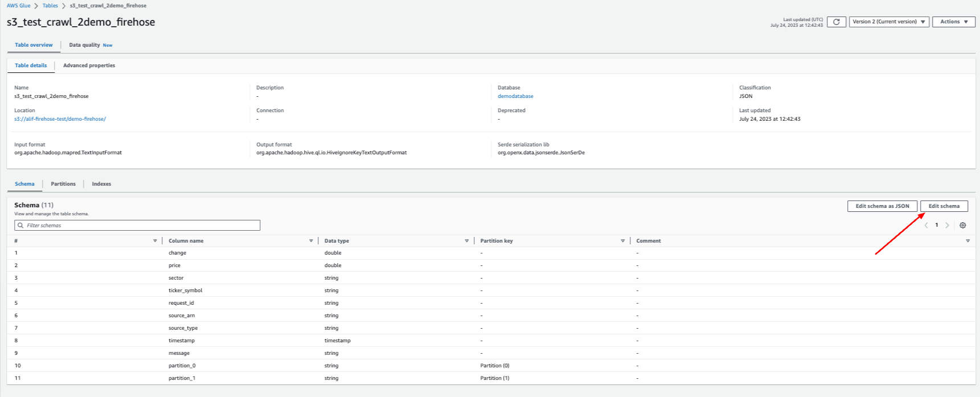Open the Version 2 (Current version) dropdown
This screenshot has height=397, width=980.
point(888,22)
